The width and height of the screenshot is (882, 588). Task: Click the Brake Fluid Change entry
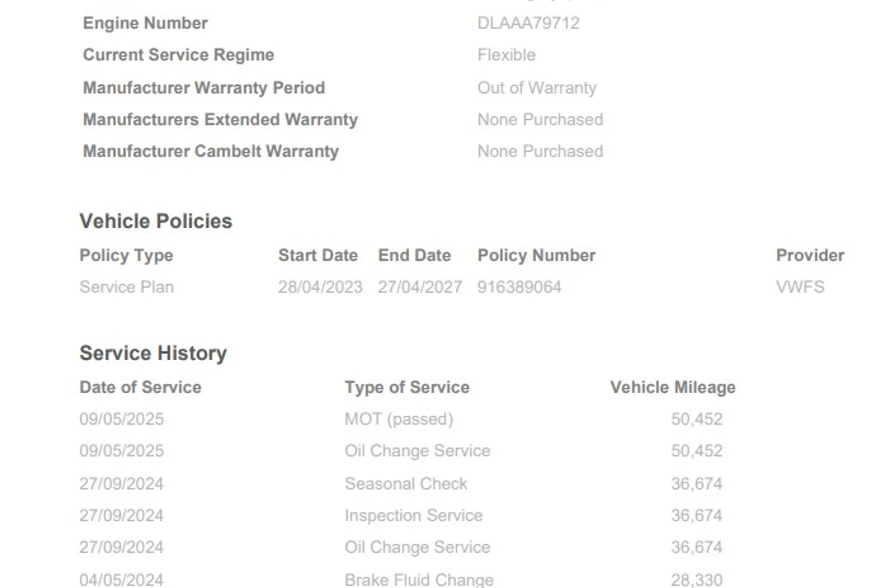(419, 580)
